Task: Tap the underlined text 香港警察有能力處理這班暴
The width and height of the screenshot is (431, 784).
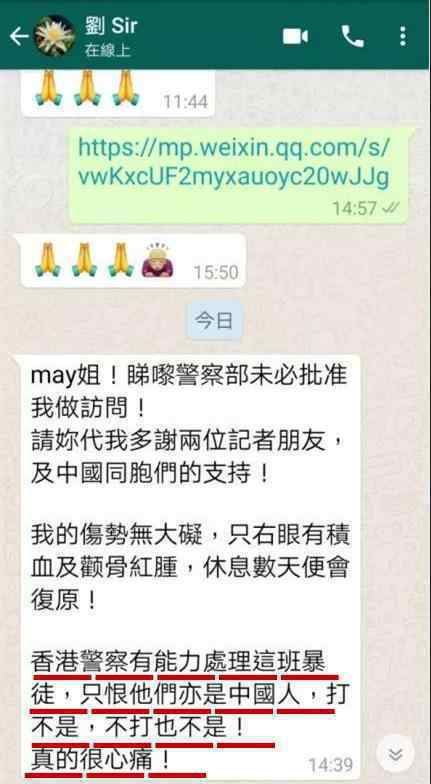Action: tap(178, 664)
